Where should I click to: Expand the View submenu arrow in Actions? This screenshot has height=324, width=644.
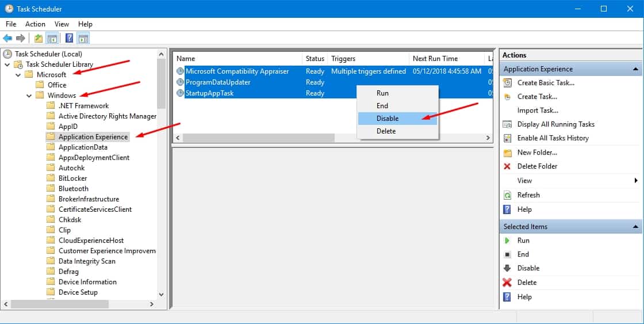tap(636, 181)
